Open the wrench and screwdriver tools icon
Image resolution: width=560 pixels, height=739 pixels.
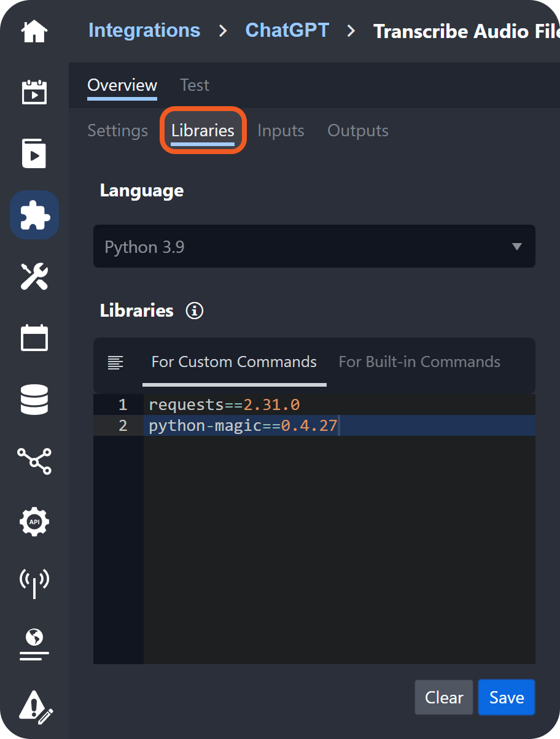[34, 276]
